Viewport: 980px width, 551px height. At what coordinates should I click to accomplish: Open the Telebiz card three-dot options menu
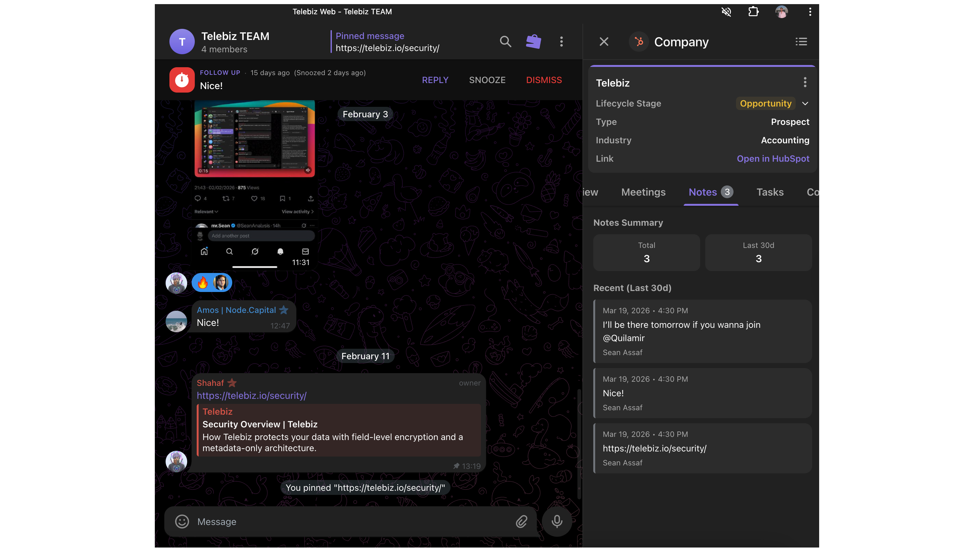[x=805, y=82]
